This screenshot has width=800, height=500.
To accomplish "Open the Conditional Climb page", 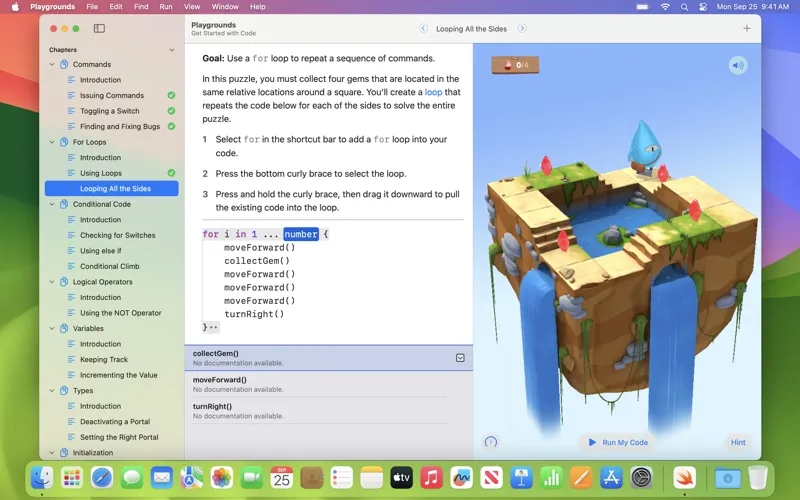I will [112, 266].
